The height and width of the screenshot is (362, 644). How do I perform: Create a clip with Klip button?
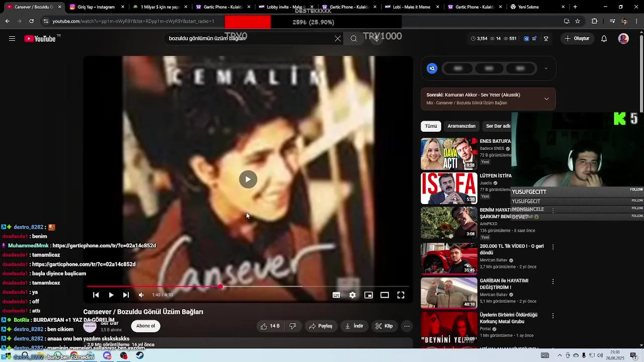pyautogui.click(x=384, y=326)
